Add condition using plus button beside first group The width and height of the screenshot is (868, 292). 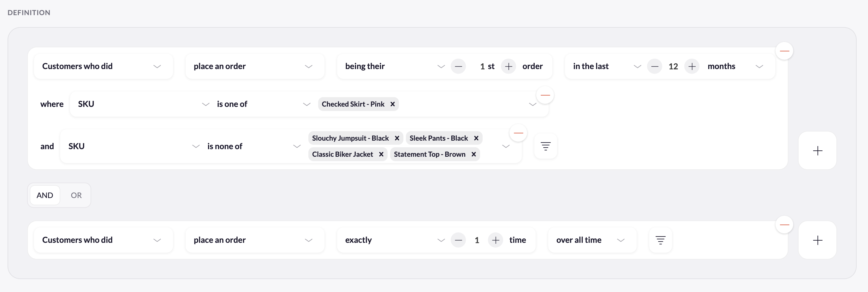point(817,150)
